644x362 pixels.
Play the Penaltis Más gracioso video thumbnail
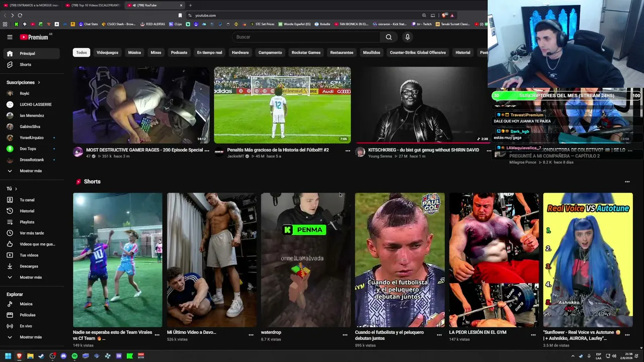pyautogui.click(x=282, y=105)
